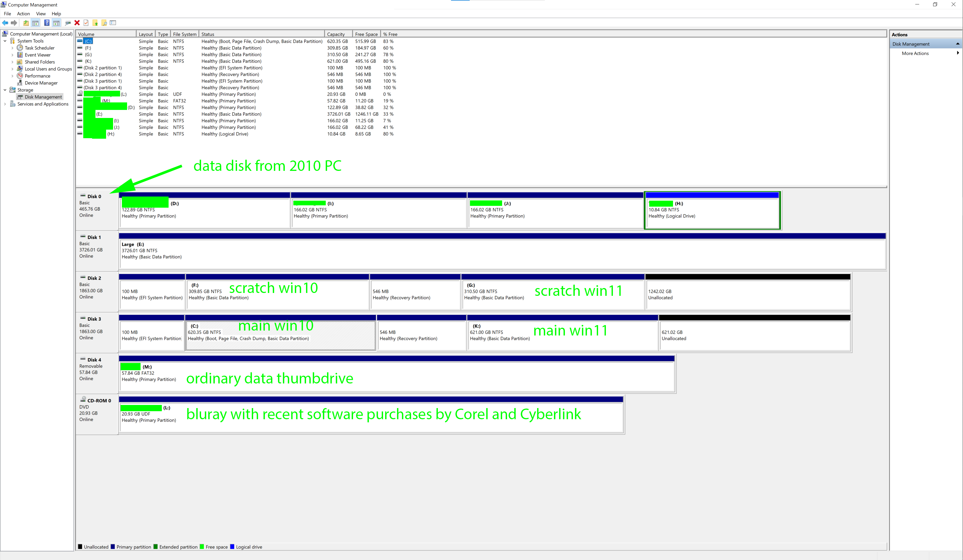Sort by the File System column header
Screen dimensions: 963x560
(x=185, y=34)
